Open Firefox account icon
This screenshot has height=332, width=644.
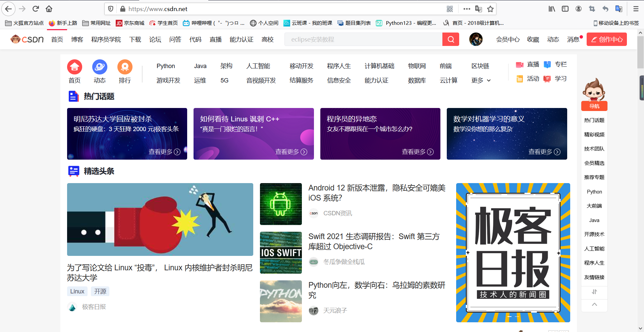579,9
